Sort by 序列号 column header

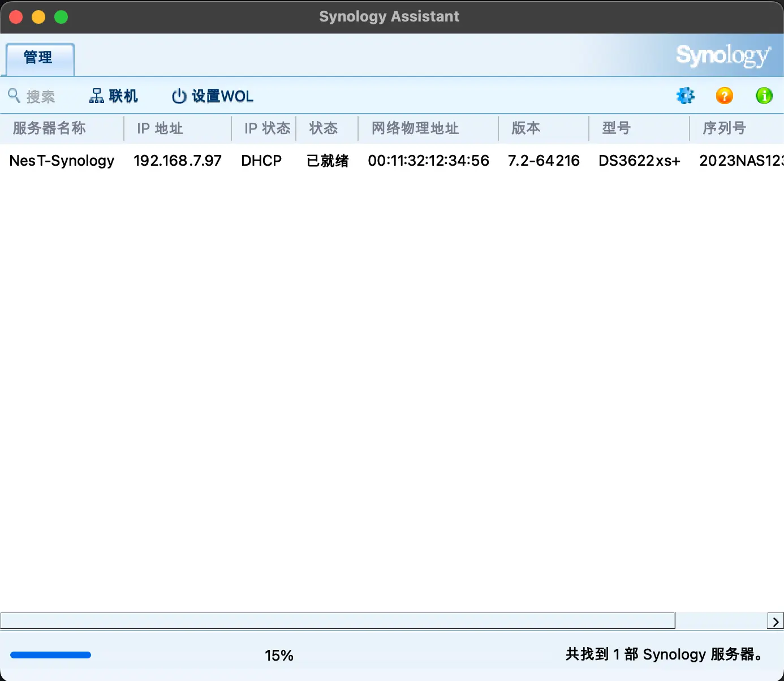click(x=737, y=128)
